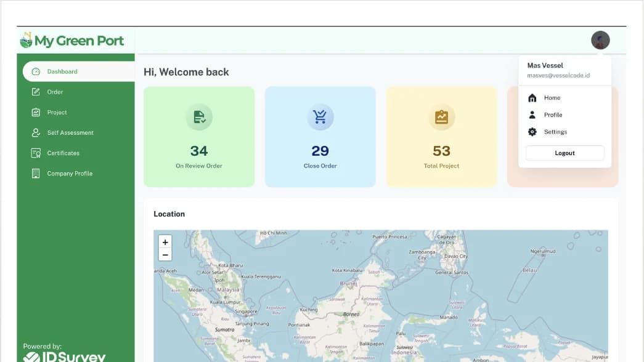Click Puerto Princesa label on the map

coord(389,237)
